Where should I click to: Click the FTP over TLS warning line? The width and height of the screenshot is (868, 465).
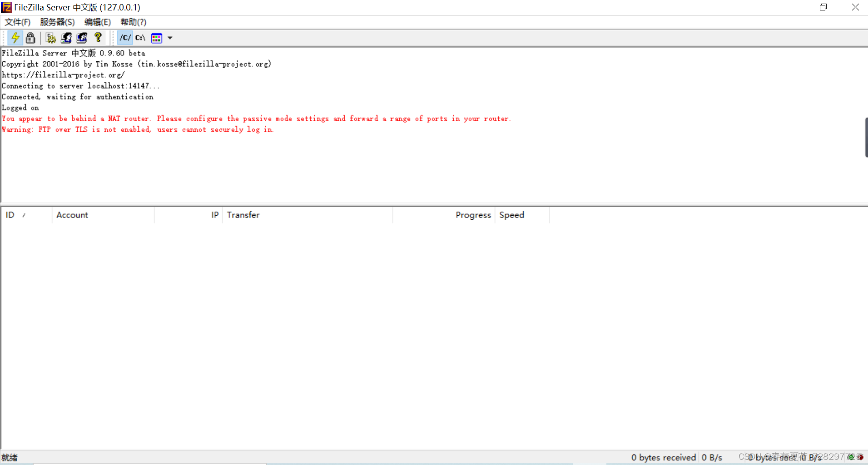click(x=138, y=129)
